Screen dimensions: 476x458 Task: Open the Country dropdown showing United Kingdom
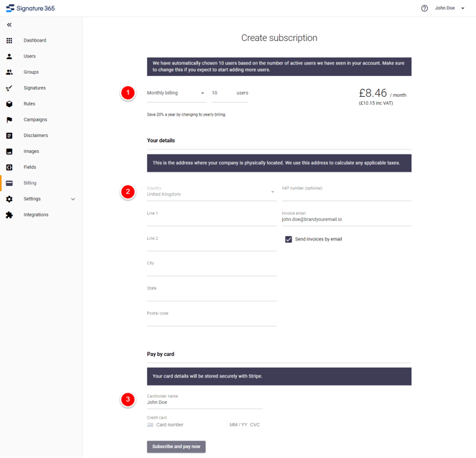point(211,192)
